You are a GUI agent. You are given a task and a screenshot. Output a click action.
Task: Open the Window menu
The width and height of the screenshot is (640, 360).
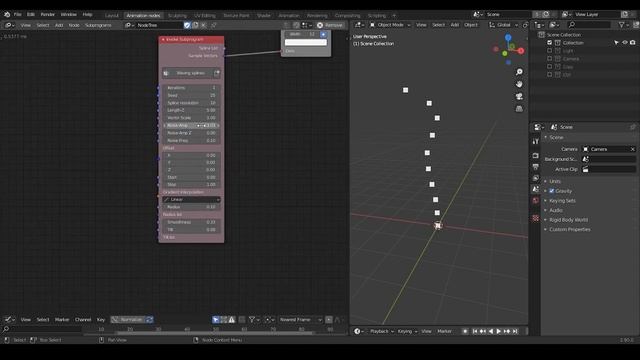[x=69, y=14]
